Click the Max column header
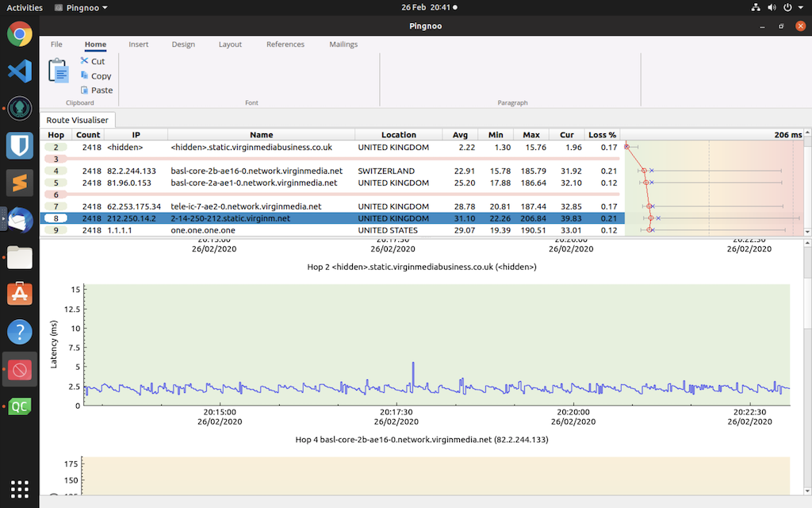 tap(530, 135)
